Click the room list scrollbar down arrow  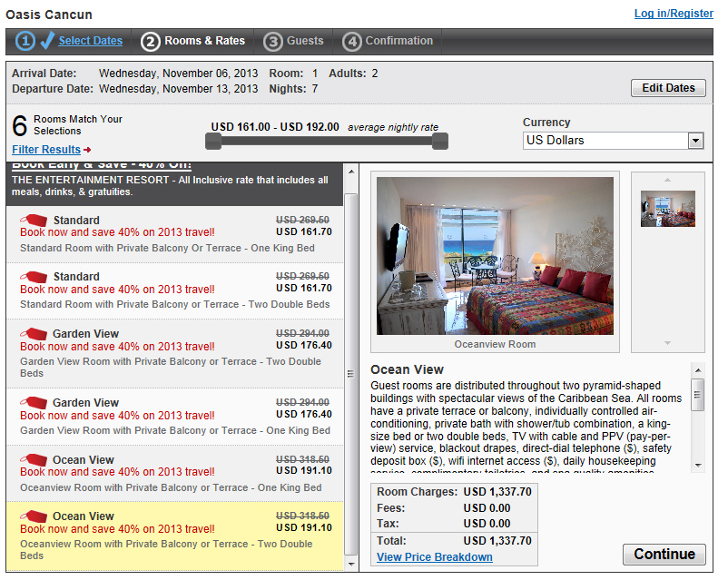click(x=351, y=565)
